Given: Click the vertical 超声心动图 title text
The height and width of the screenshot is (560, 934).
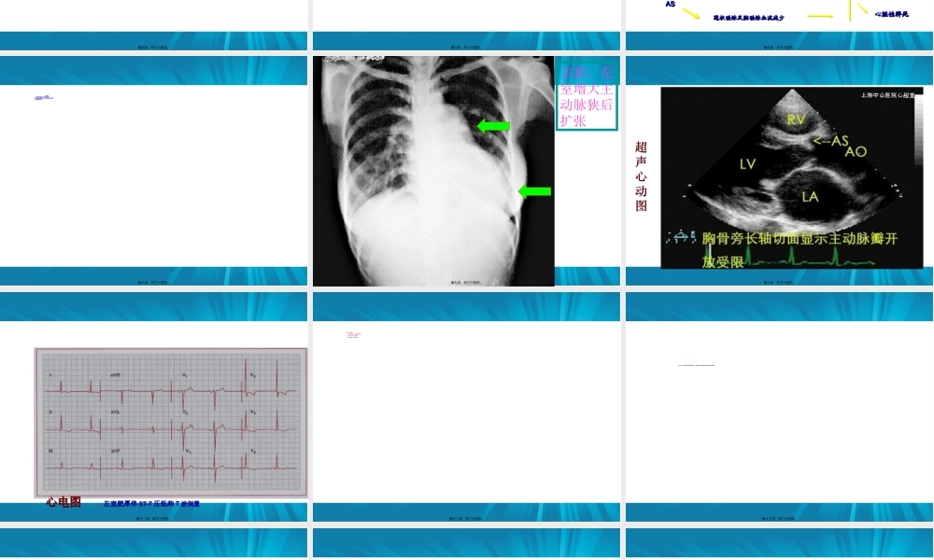Looking at the screenshot, I should [641, 176].
